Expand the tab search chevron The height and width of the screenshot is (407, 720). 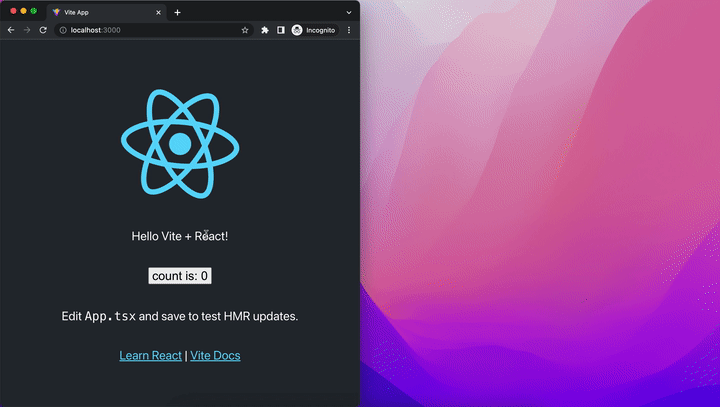(x=349, y=12)
